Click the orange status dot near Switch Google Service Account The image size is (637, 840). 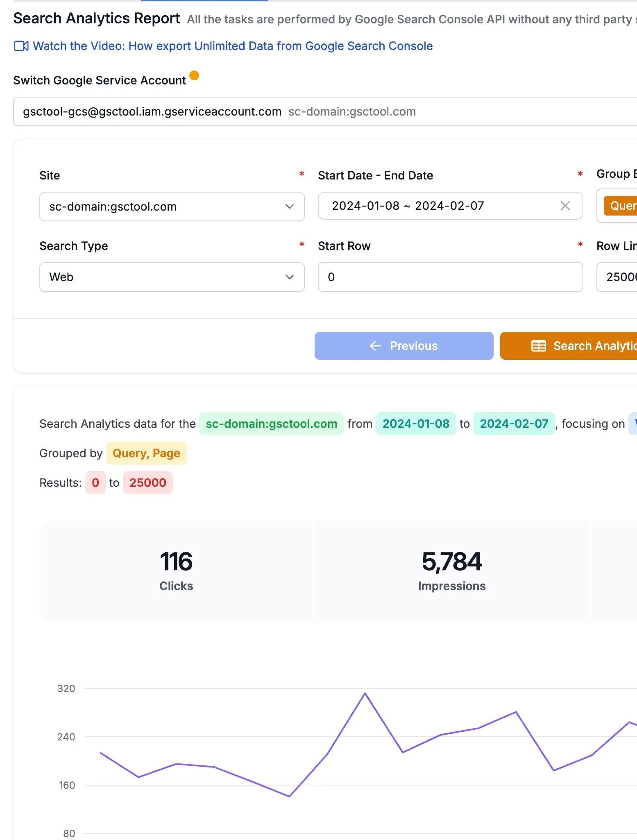click(x=194, y=75)
